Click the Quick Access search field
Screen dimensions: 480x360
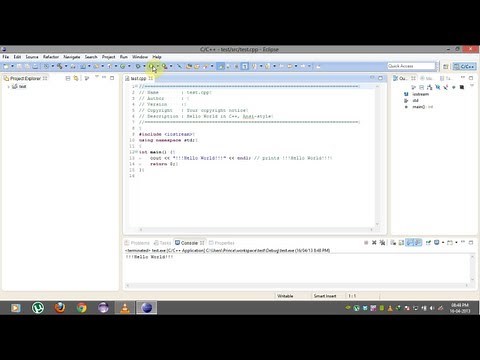click(411, 66)
